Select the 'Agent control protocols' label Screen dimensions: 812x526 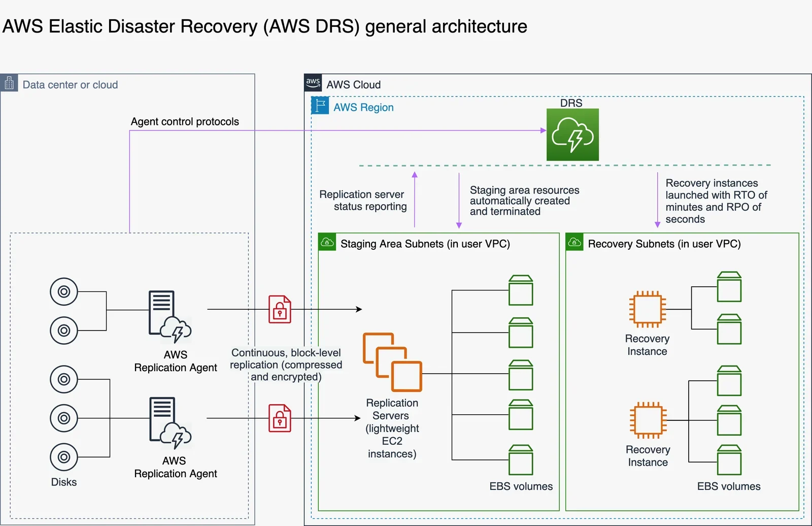[x=185, y=121]
